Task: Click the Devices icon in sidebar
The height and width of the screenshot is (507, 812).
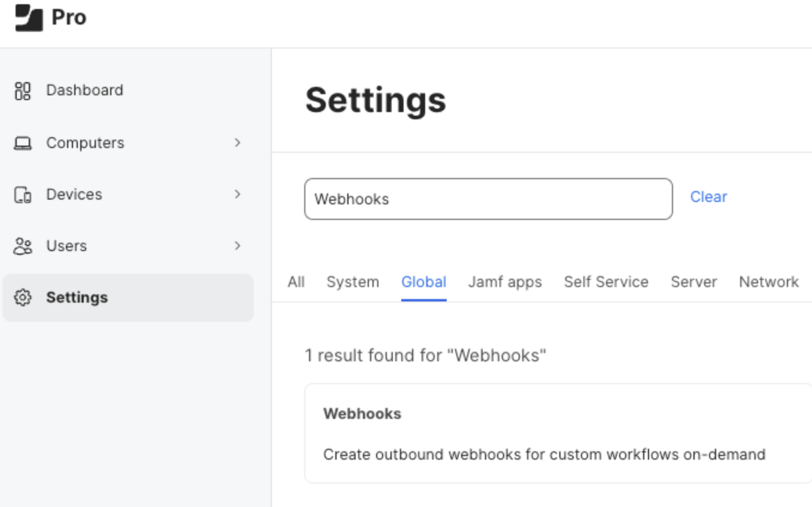Action: (x=23, y=195)
